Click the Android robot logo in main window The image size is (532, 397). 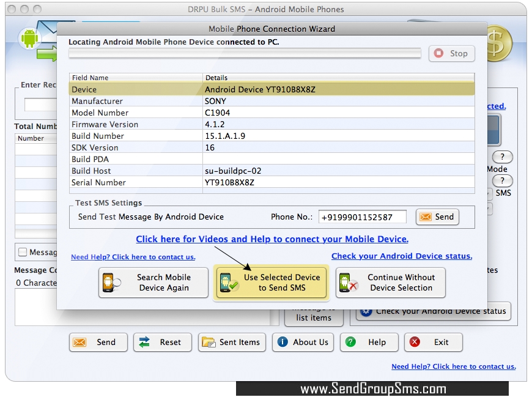point(29,38)
